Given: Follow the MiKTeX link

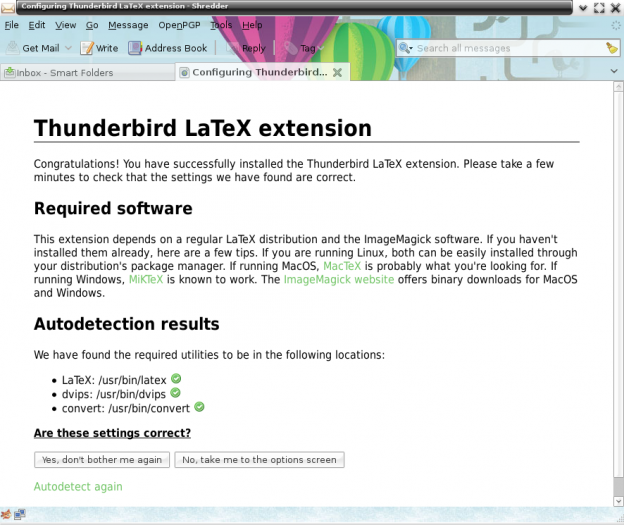Looking at the screenshot, I should [146, 279].
